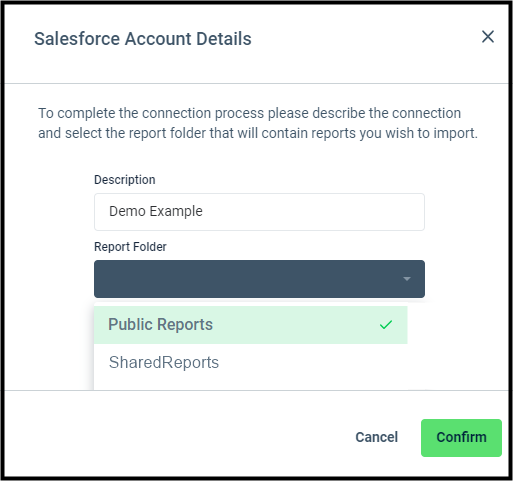Click the Salesforce Account Details title
The image size is (513, 481).
click(x=143, y=39)
